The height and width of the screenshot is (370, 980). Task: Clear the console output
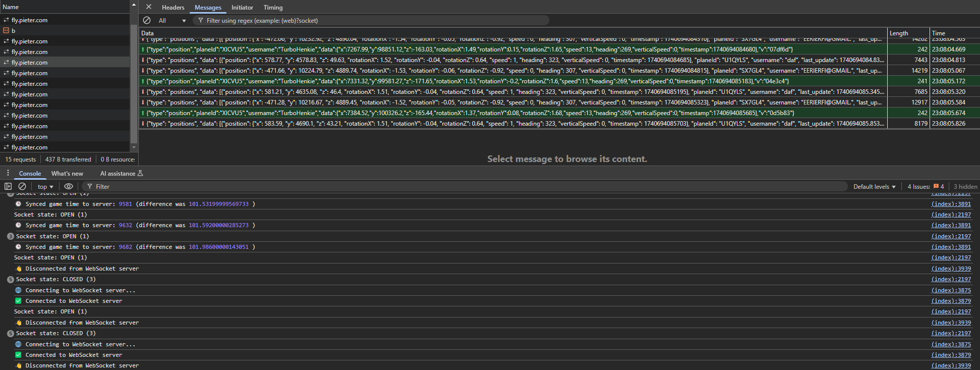pyautogui.click(x=22, y=186)
